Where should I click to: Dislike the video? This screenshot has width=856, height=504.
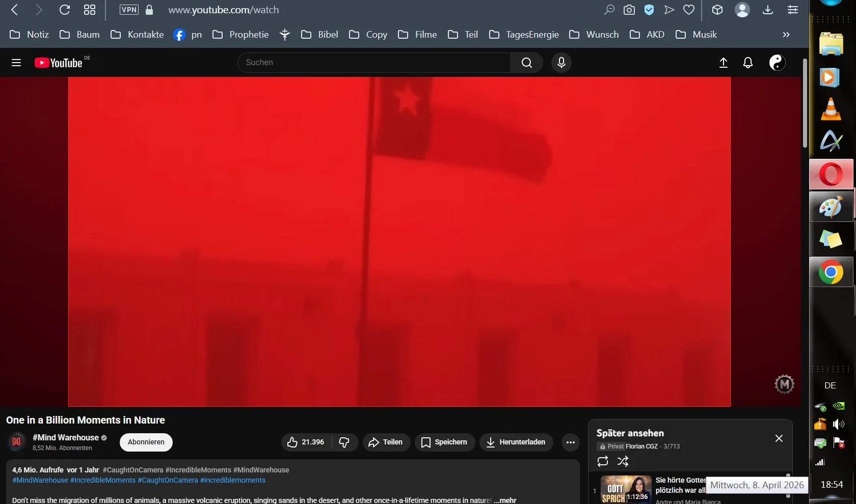(344, 442)
